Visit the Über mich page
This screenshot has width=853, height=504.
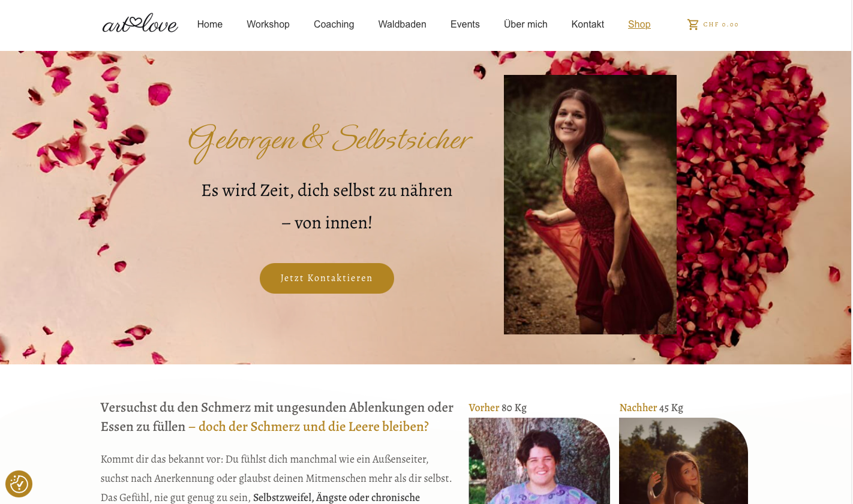tap(525, 25)
